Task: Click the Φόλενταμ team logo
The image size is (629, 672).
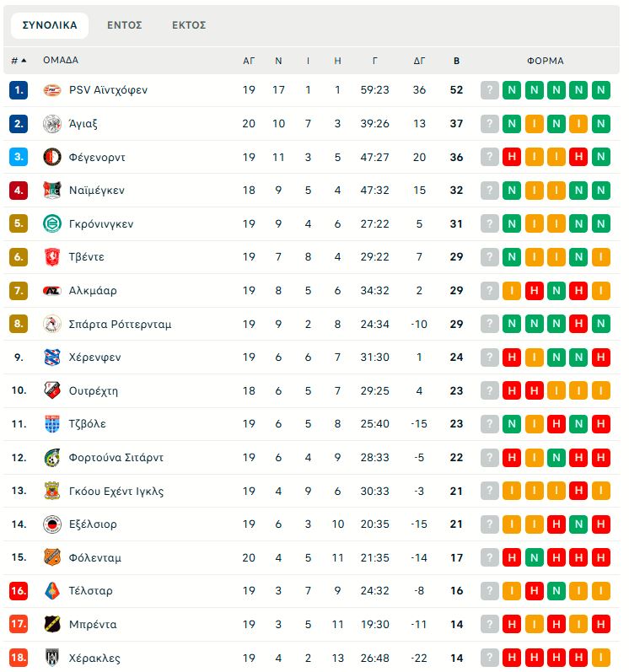Action: [x=52, y=557]
